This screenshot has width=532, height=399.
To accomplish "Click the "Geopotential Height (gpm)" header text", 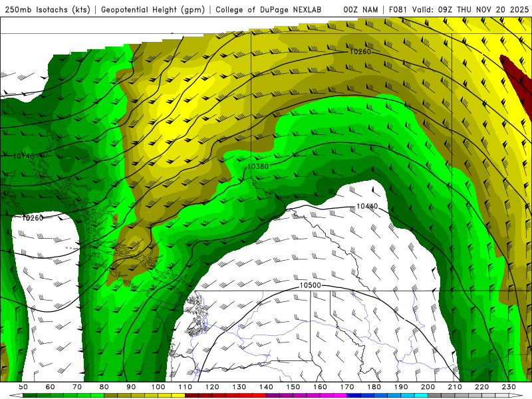I will point(153,10).
